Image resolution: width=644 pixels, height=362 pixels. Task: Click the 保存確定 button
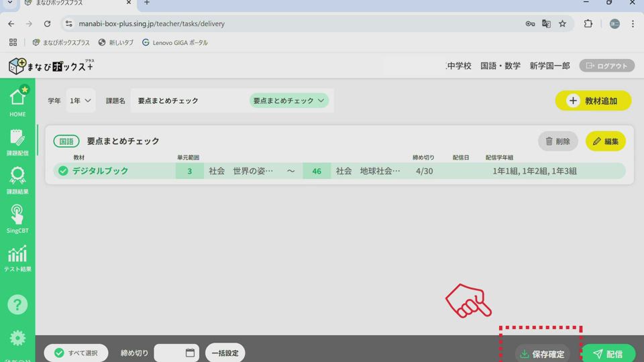pyautogui.click(x=541, y=354)
